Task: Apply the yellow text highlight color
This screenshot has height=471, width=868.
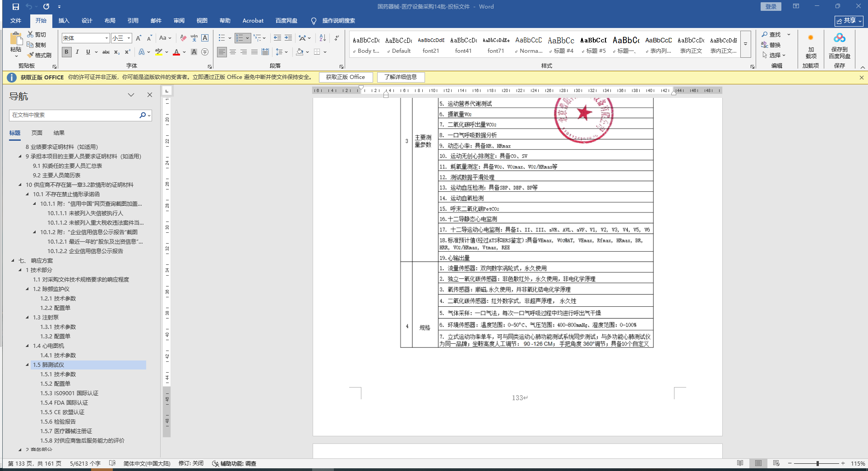Action: (158, 52)
